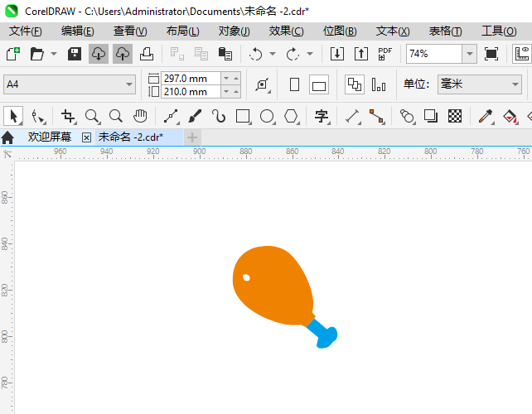The image size is (532, 414).
Task: Click the New document icon
Action: point(13,54)
